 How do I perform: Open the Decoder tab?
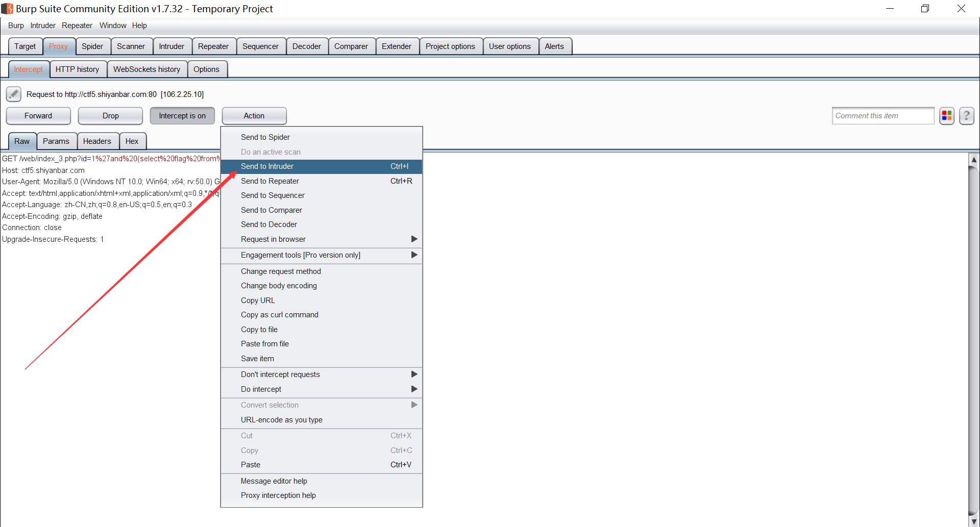point(307,46)
